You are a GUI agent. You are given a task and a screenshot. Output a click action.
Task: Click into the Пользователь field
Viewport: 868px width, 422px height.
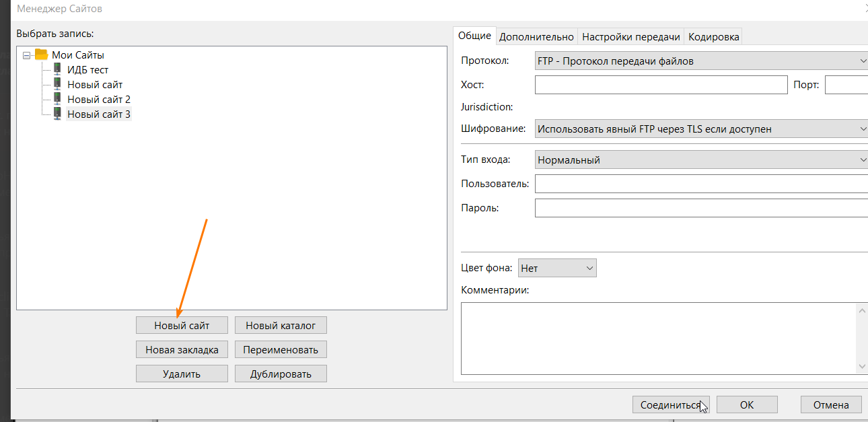[x=700, y=184]
